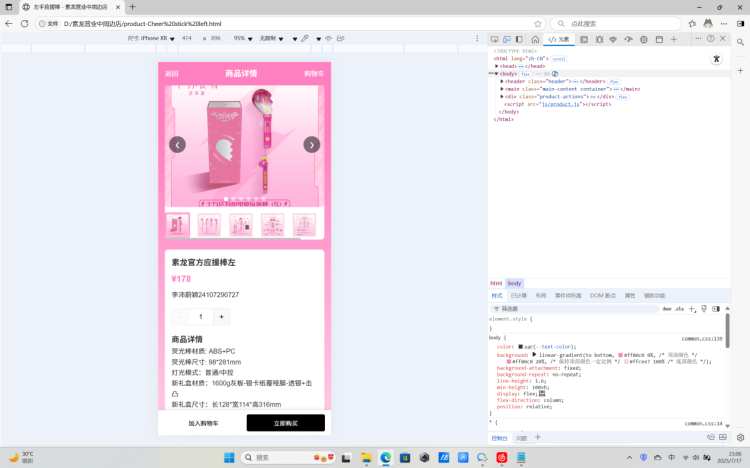Switch to the 已计算 Computed tab

[x=518, y=296]
